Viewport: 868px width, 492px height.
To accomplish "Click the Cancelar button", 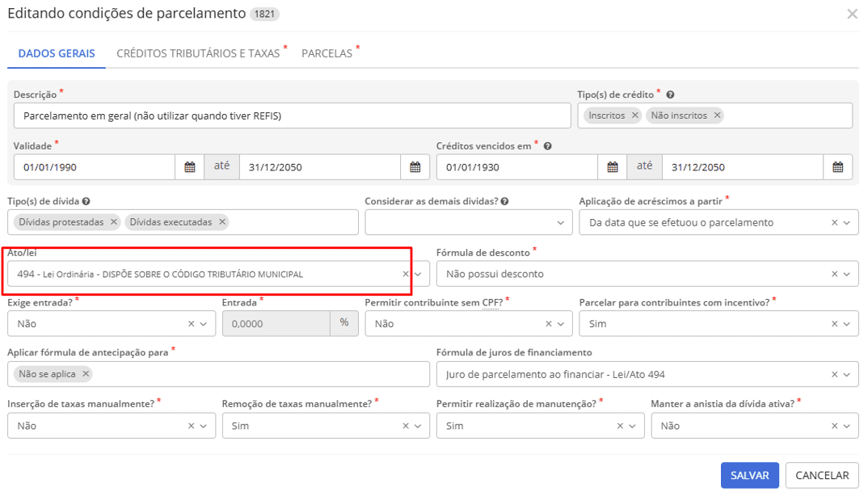I will [x=822, y=476].
